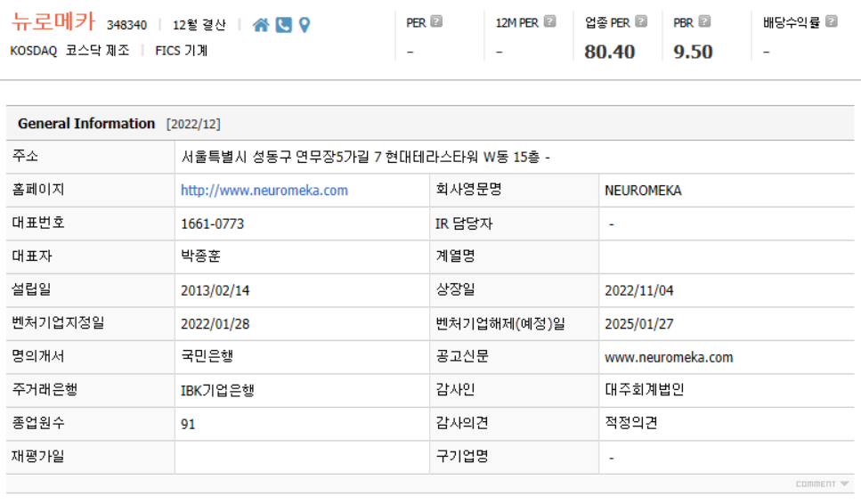Select venture designation date 2022/01/28
The image size is (861, 504).
tap(215, 324)
